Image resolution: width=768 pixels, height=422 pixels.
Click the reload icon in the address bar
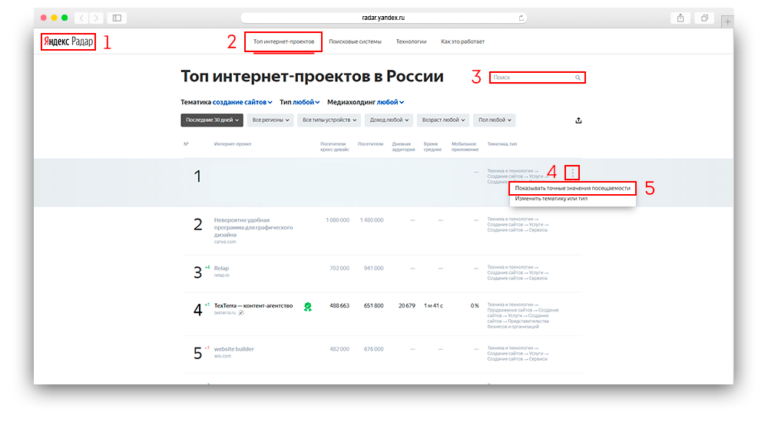[521, 18]
